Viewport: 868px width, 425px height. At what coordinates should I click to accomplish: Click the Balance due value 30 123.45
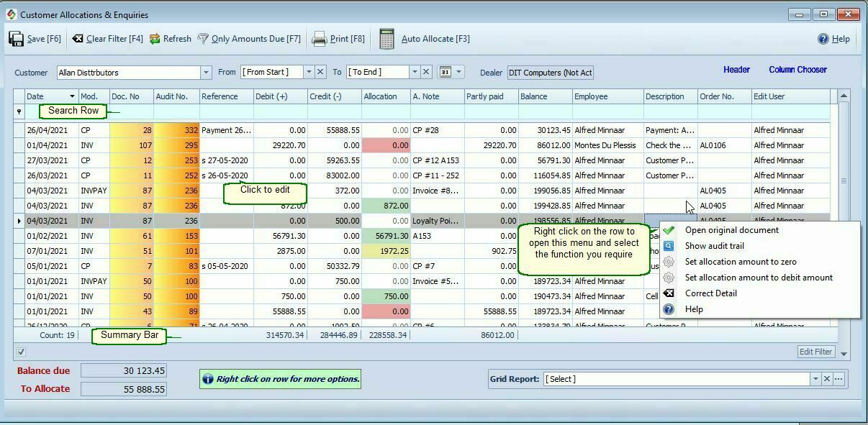coord(124,370)
